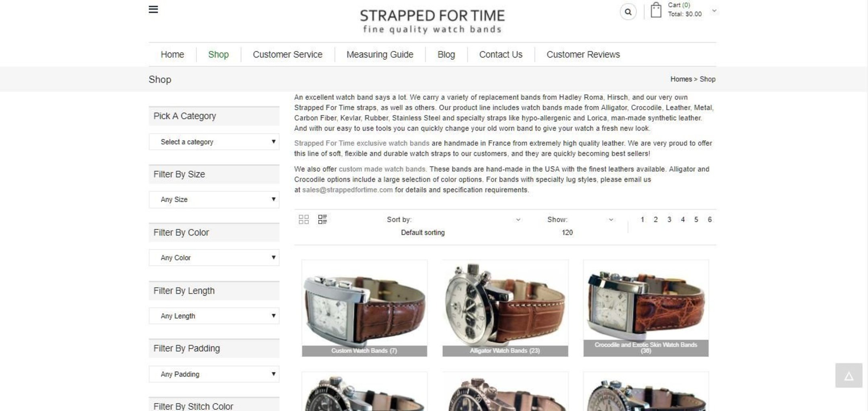
Task: Open the hamburger menu icon
Action: [153, 9]
